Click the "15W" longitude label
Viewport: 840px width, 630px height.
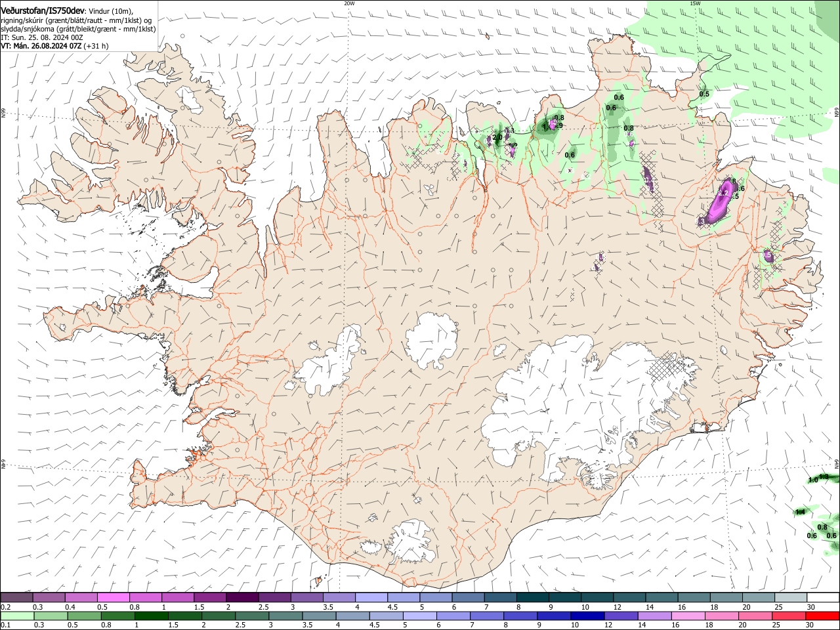694,3
